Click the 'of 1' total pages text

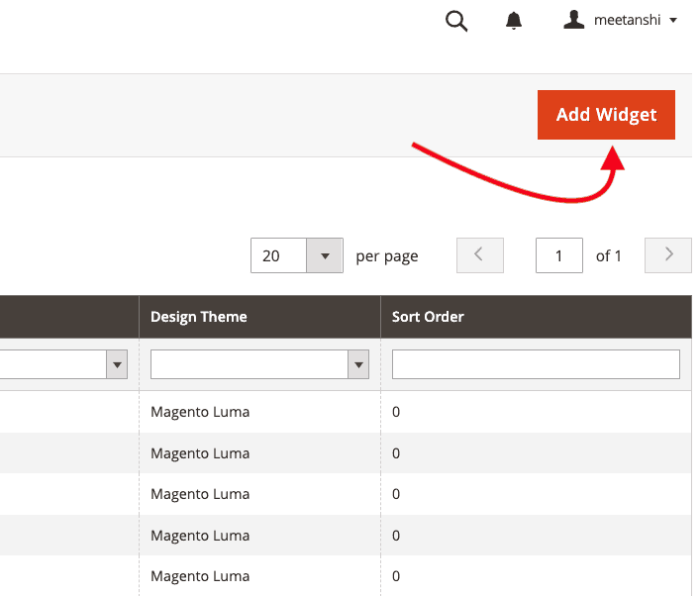[609, 255]
